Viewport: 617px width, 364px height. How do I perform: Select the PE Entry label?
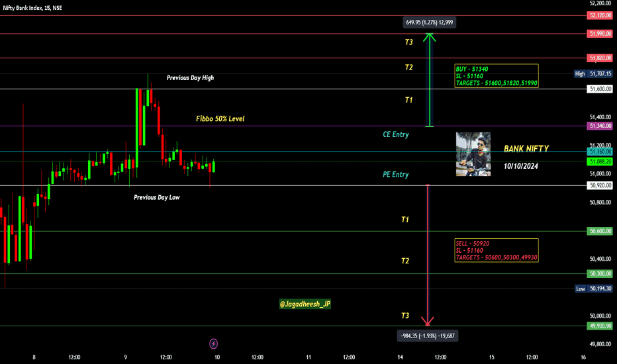point(395,174)
